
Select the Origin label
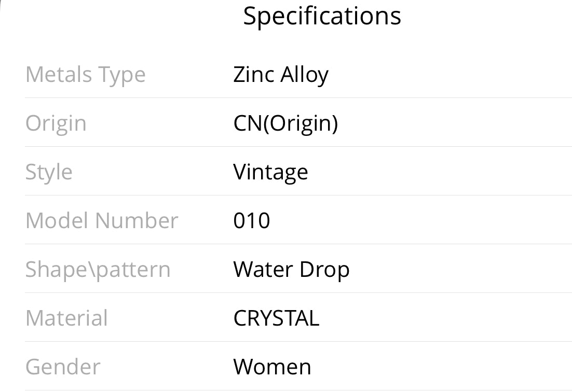(x=56, y=123)
